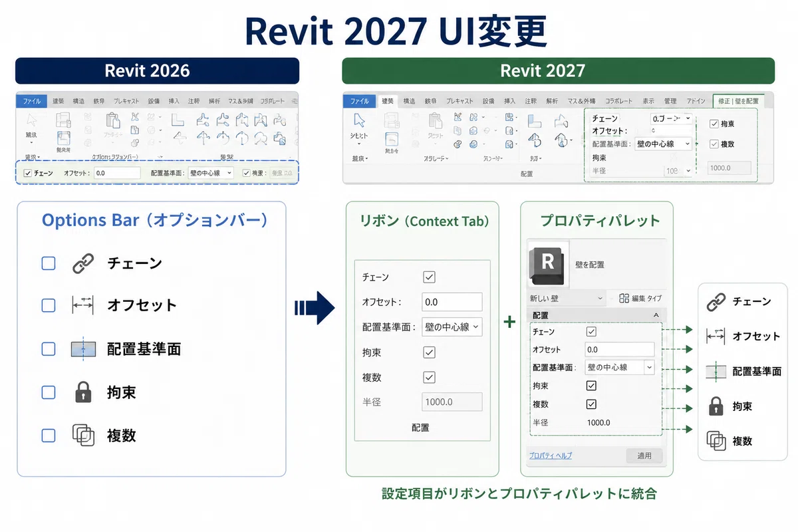Toggle the 複数 checkbox in the properties palette

pos(591,404)
